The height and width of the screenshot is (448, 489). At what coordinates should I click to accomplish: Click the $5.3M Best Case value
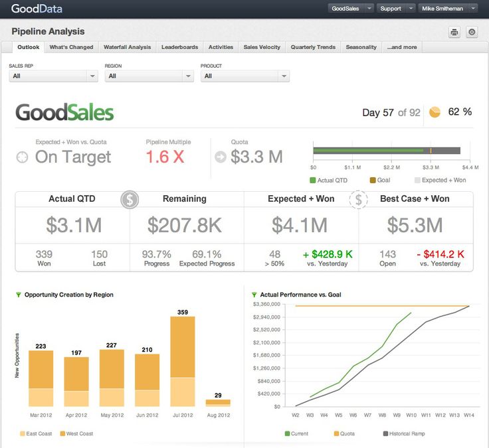click(415, 225)
